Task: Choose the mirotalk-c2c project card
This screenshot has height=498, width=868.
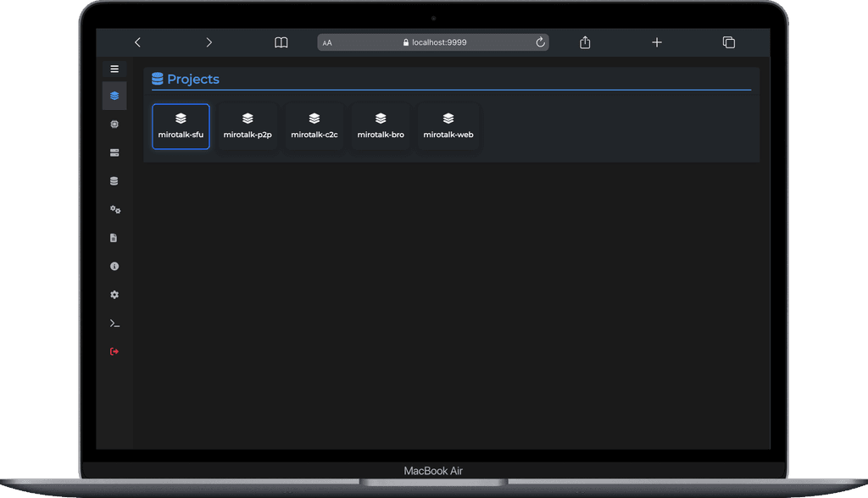Action: (x=314, y=126)
